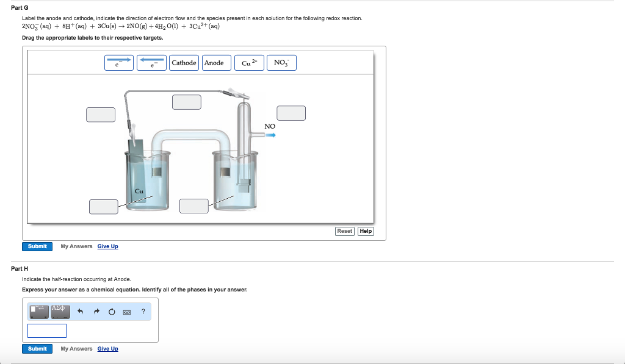Select the Cu2+ species label

(249, 62)
